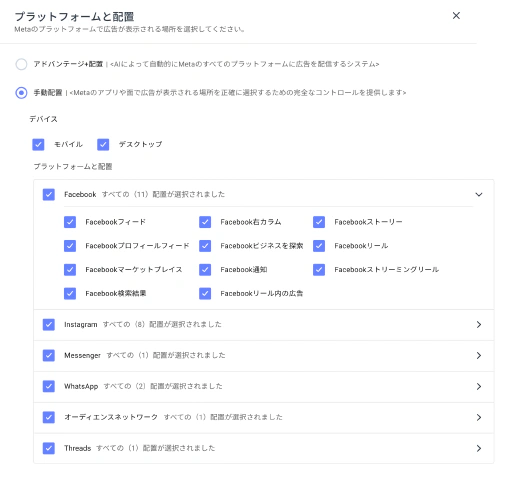The height and width of the screenshot is (482, 512).
Task: Toggle Facebookフィード checkbox
Action: [x=70, y=222]
